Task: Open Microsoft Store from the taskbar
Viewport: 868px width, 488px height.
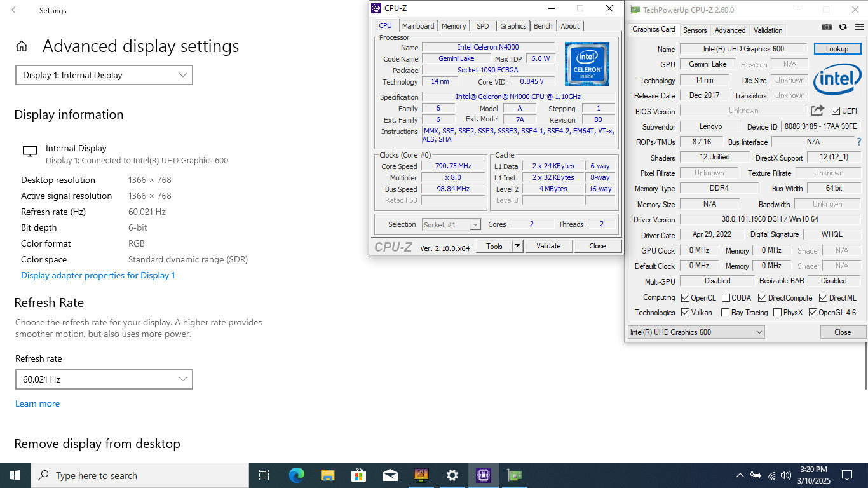Action: tap(358, 475)
